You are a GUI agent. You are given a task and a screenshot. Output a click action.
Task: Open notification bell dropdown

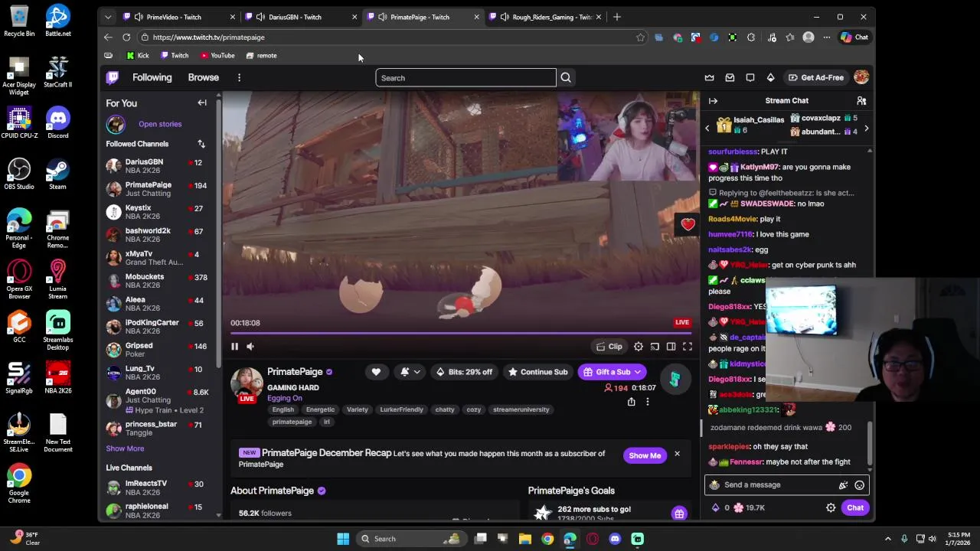coord(410,372)
